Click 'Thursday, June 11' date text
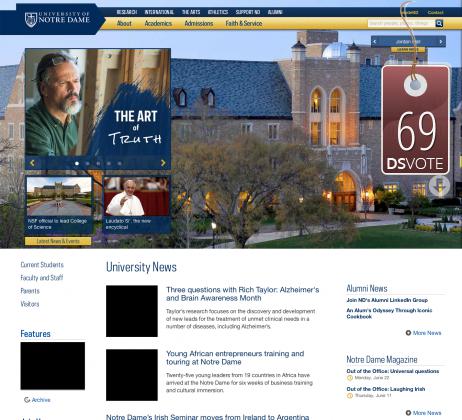Screen dimensions: 462x420 [373, 396]
